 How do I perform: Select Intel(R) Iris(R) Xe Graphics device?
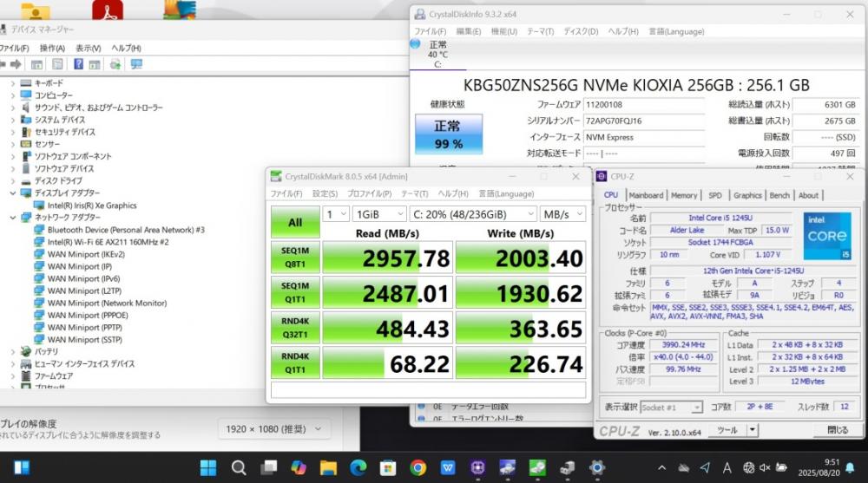pyautogui.click(x=92, y=206)
